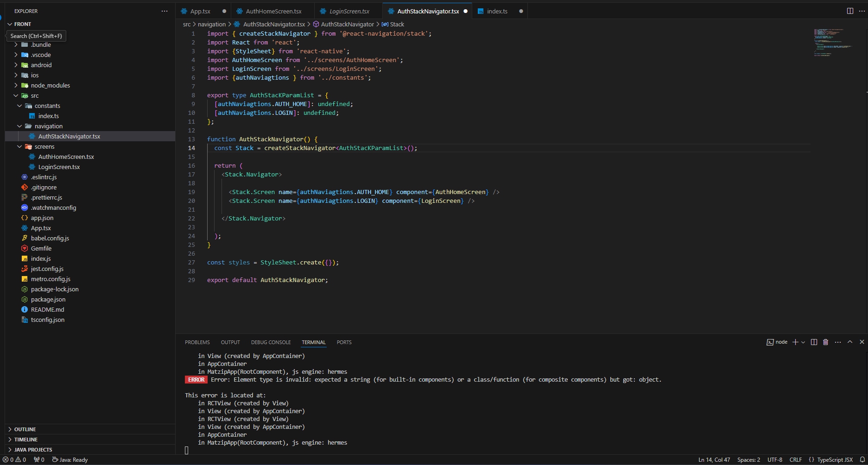This screenshot has height=465, width=868.
Task: Open Gemfile in explorer
Action: [41, 248]
